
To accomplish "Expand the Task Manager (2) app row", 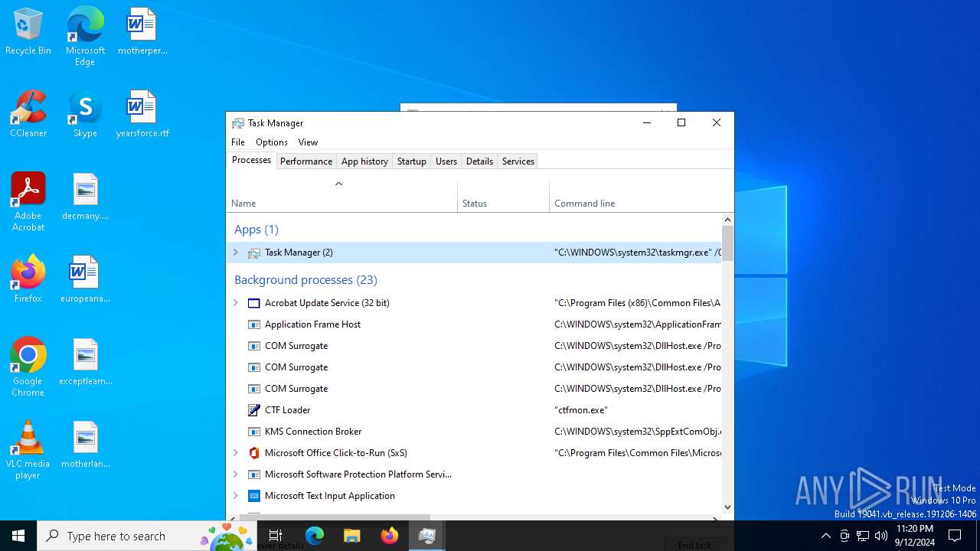I will 236,253.
